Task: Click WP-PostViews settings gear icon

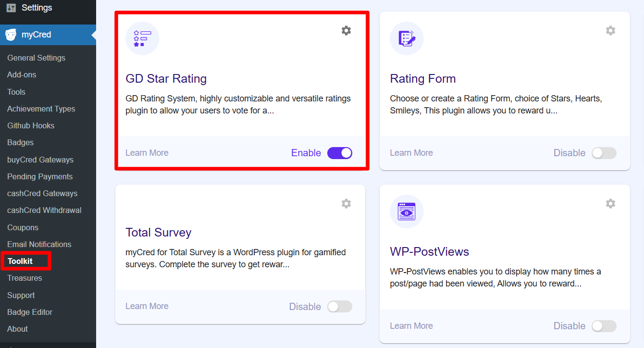Action: click(610, 204)
